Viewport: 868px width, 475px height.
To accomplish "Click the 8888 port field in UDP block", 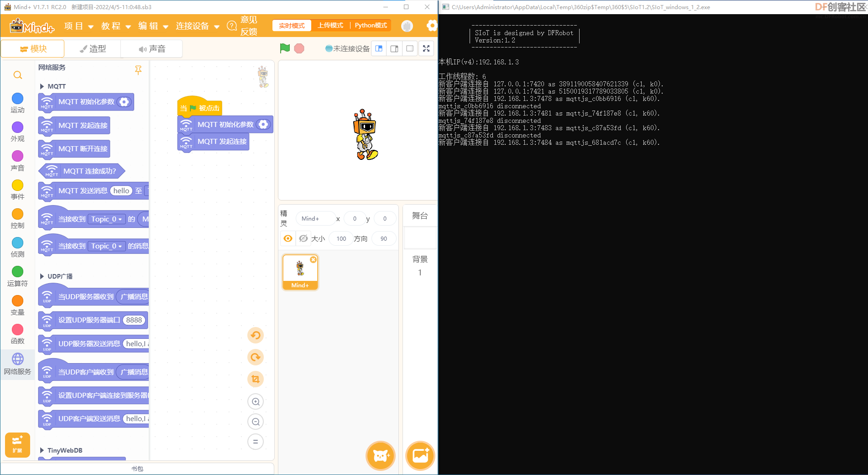I will [134, 320].
